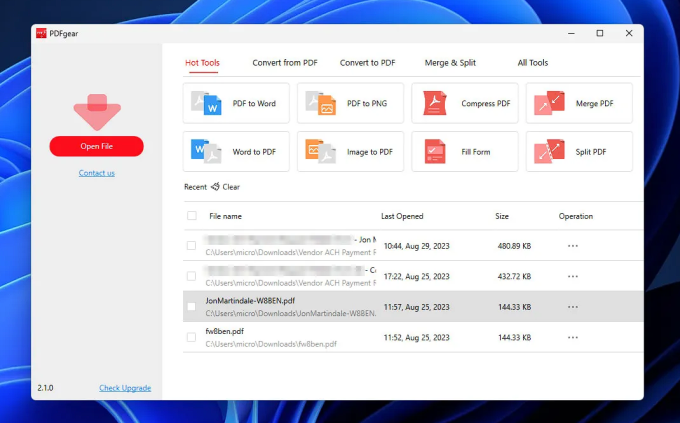The height and width of the screenshot is (423, 680).
Task: Click the Recent section label
Action: click(195, 187)
